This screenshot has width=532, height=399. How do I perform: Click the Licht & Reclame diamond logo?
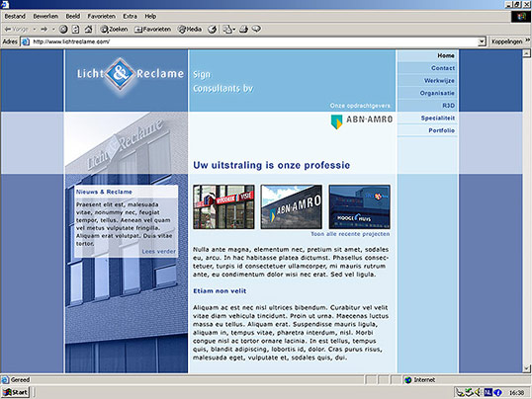(x=120, y=73)
